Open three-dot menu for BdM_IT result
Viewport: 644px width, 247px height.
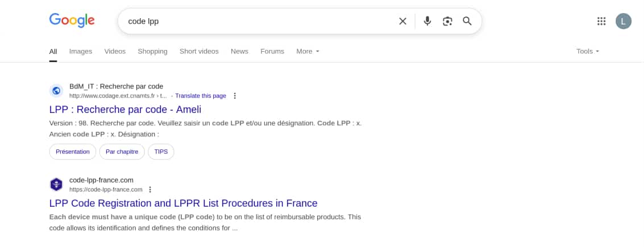click(235, 95)
